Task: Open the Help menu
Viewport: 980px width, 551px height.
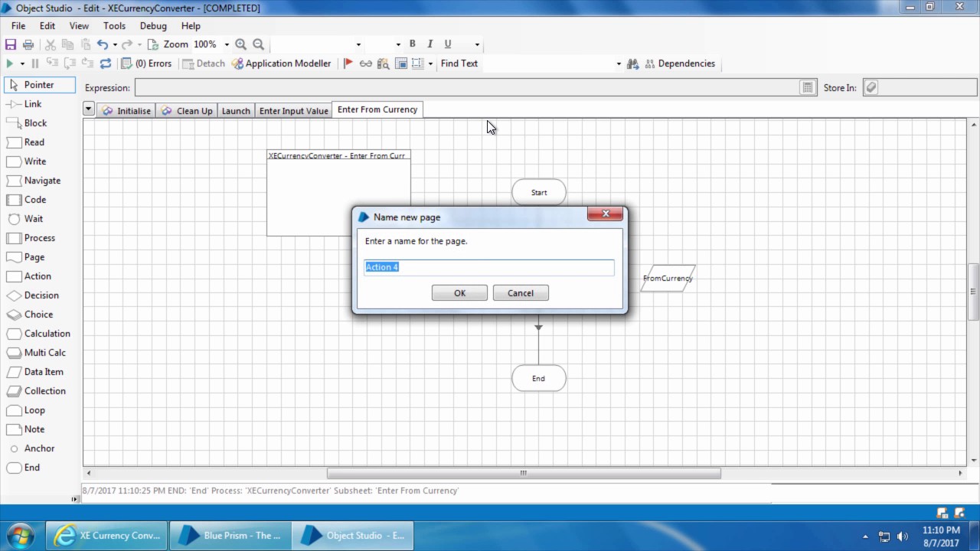Action: [x=191, y=26]
